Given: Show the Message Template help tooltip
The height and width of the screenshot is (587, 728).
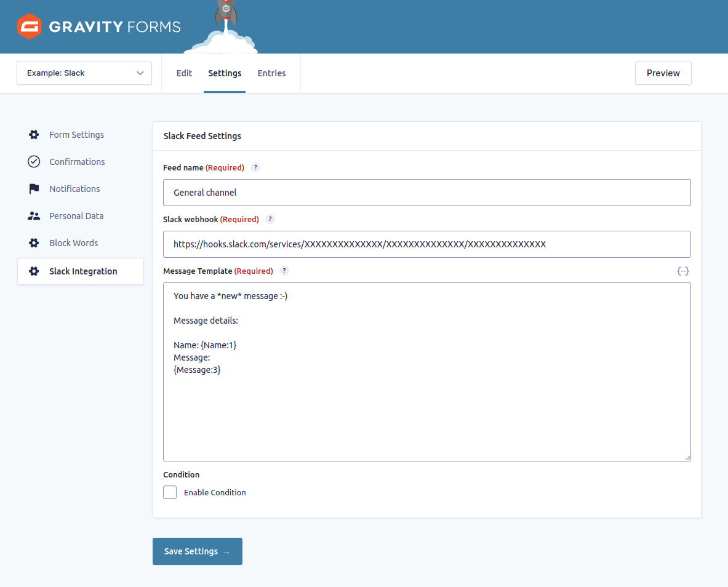Looking at the screenshot, I should coord(284,271).
